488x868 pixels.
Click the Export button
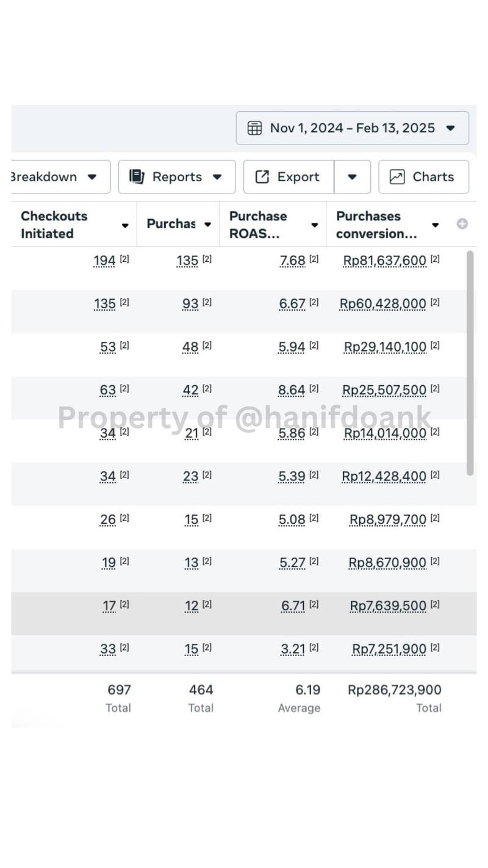click(289, 177)
